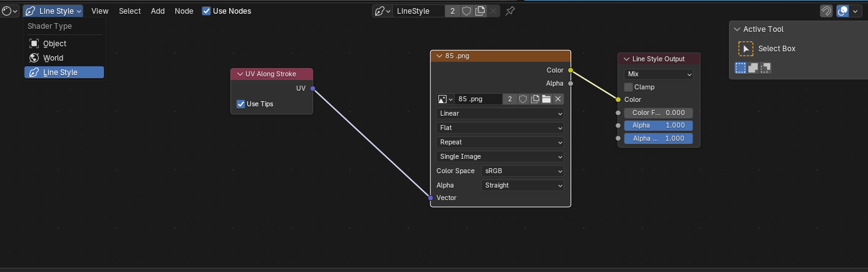Click the snapping toggle icon at top right
Viewport: 868px width, 272px height.
click(827, 11)
